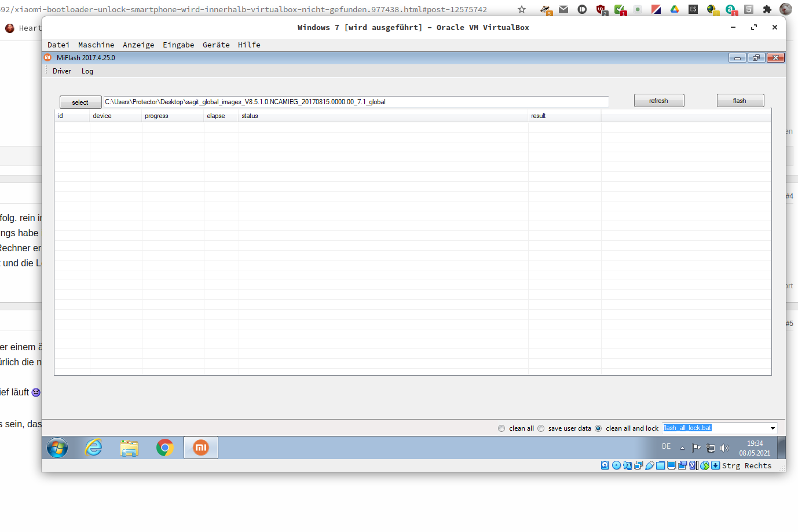Click the VirtualBox USB devices icon
Image resolution: width=798 pixels, height=532 pixels.
point(649,465)
